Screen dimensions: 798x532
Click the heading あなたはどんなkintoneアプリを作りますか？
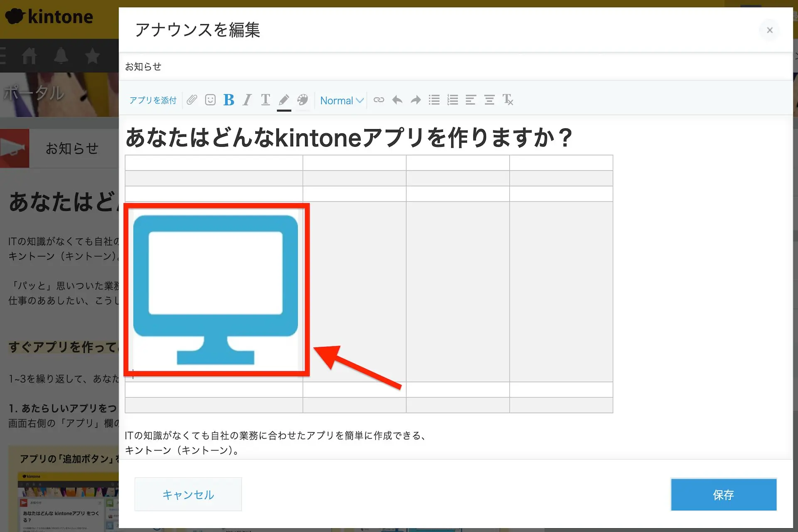tap(349, 138)
